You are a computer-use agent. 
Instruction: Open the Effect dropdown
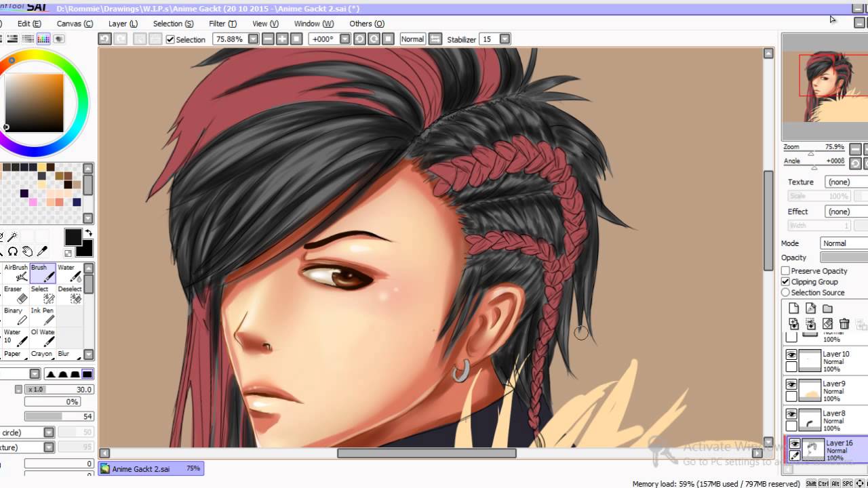[x=846, y=211]
